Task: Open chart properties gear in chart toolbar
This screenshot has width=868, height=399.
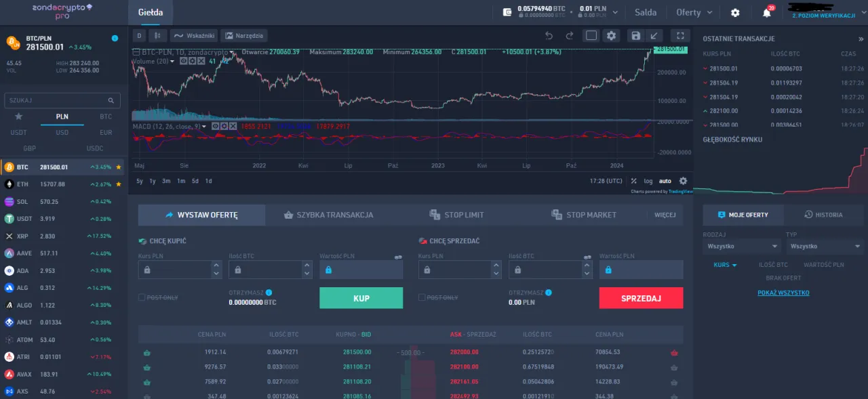Action: tap(611, 36)
